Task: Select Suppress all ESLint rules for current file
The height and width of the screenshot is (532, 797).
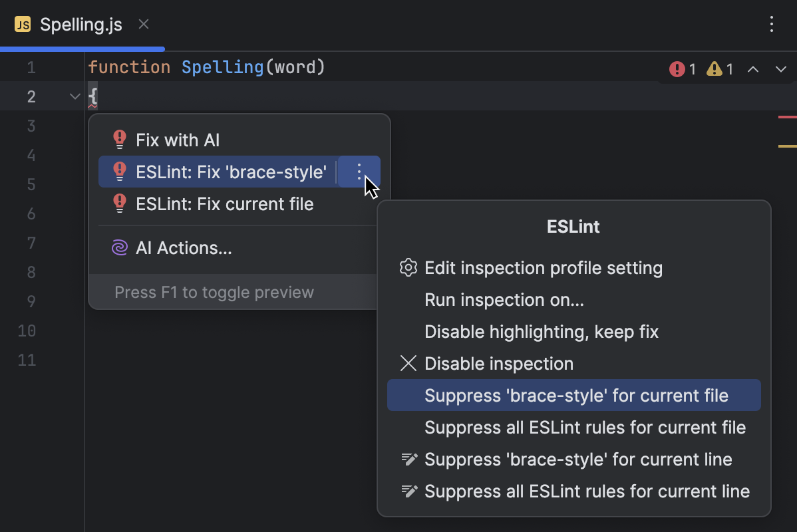Action: coord(585,427)
